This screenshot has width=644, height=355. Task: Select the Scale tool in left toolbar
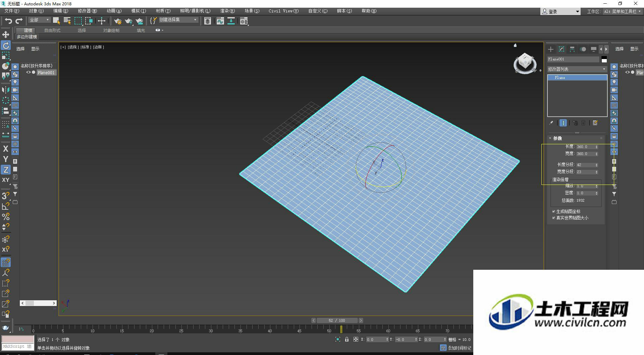coord(6,56)
